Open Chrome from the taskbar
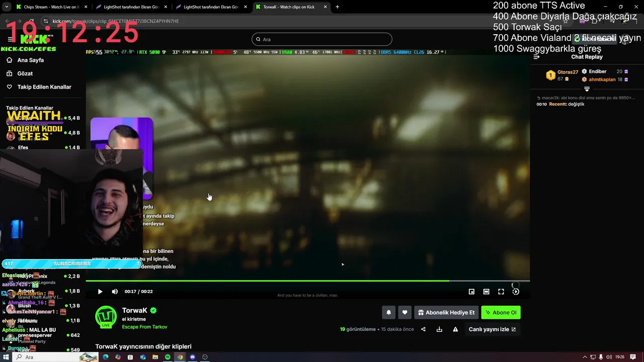The height and width of the screenshot is (362, 644). coord(180,357)
